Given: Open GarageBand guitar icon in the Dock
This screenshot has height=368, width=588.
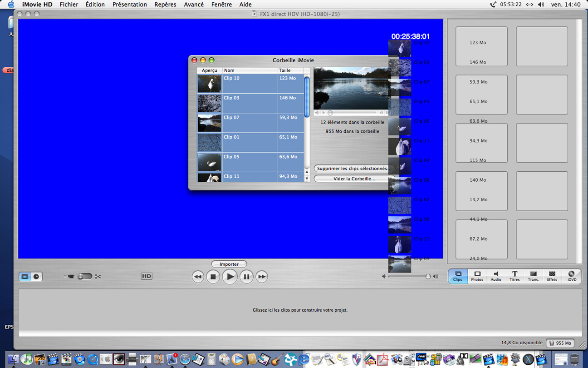Looking at the screenshot, I should pos(277,359).
